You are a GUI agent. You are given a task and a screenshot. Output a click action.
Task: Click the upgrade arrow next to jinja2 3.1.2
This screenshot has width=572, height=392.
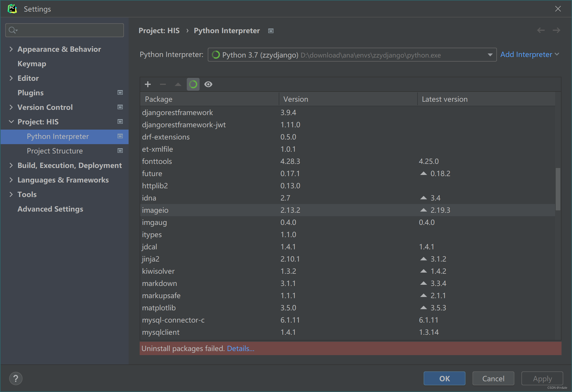[424, 259]
